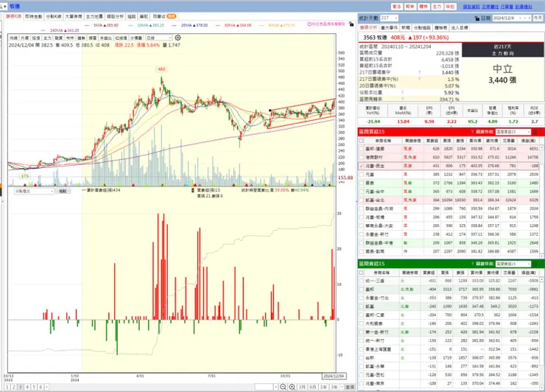Viewport: 545px width, 392px height.
Task: Switch to 月營收 tab
Action: [x=164, y=16]
